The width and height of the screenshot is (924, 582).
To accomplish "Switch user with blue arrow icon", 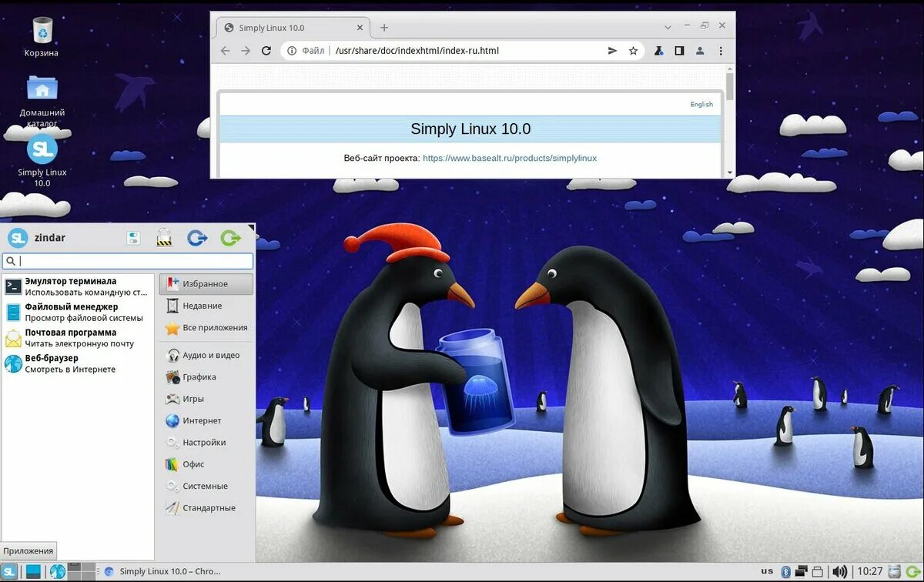I will click(x=197, y=238).
